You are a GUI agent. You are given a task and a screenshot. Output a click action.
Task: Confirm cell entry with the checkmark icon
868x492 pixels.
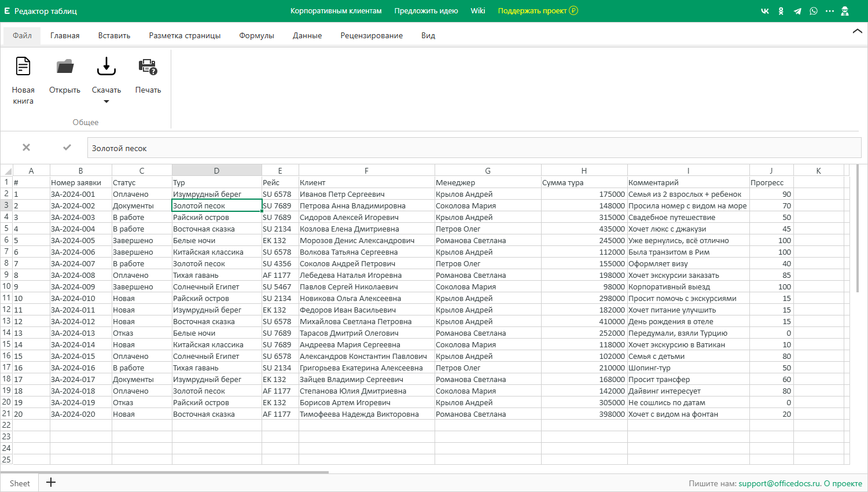[67, 148]
